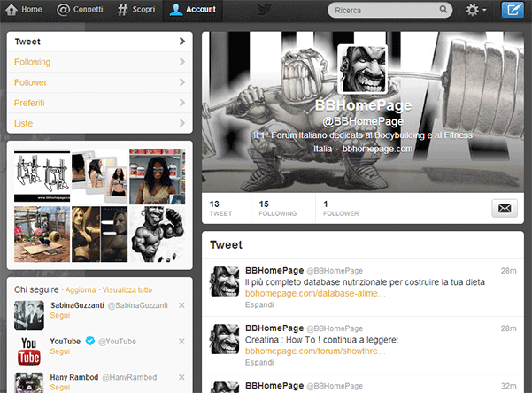
Task: Send a direct message via envelope button
Action: coord(505,208)
